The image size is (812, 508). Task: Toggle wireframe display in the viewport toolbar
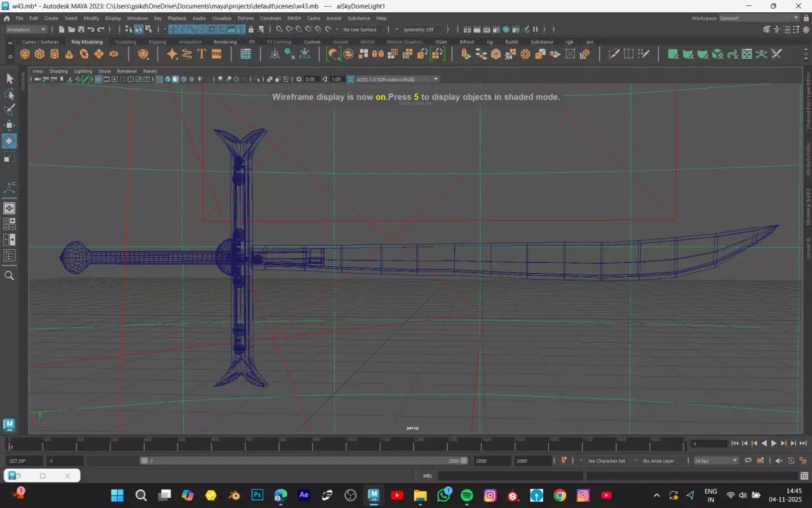tap(160, 79)
